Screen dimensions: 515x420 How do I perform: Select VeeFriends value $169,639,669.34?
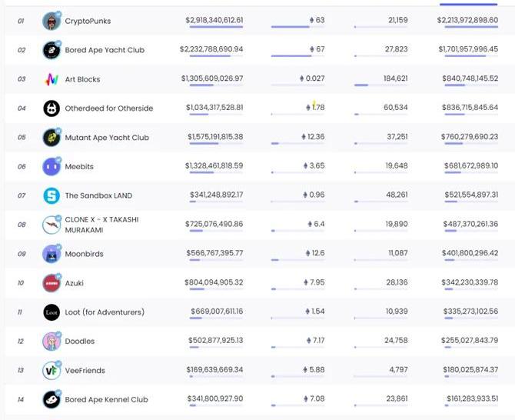point(214,370)
